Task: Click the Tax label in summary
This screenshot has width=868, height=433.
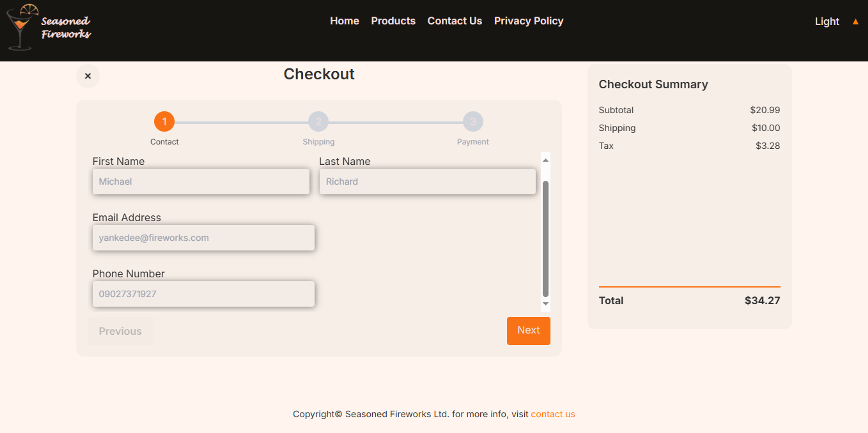Action: (x=606, y=146)
